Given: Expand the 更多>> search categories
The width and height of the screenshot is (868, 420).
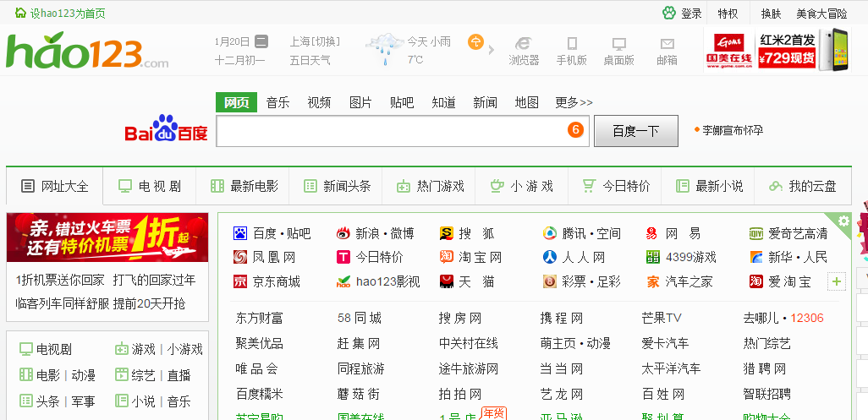Looking at the screenshot, I should [574, 102].
